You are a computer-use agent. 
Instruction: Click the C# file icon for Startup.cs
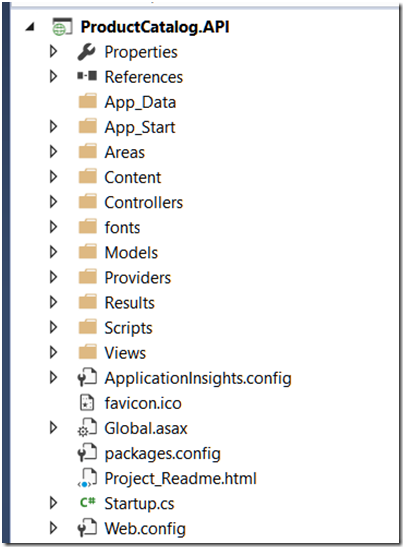tap(88, 502)
